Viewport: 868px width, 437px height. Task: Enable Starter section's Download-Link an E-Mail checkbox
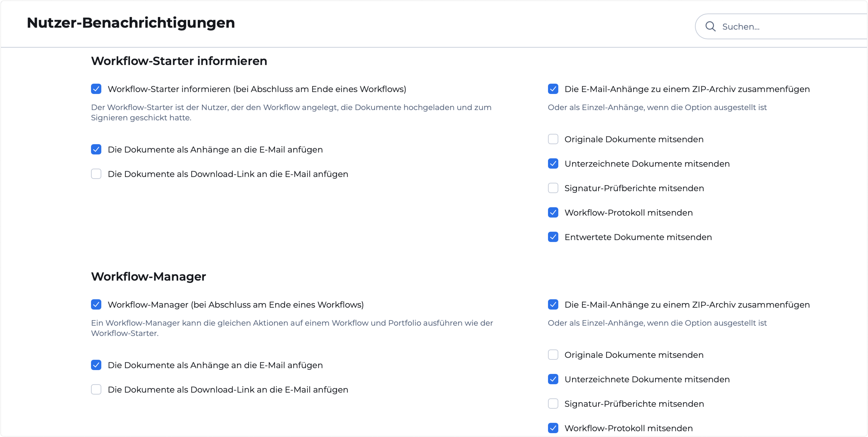tap(96, 174)
